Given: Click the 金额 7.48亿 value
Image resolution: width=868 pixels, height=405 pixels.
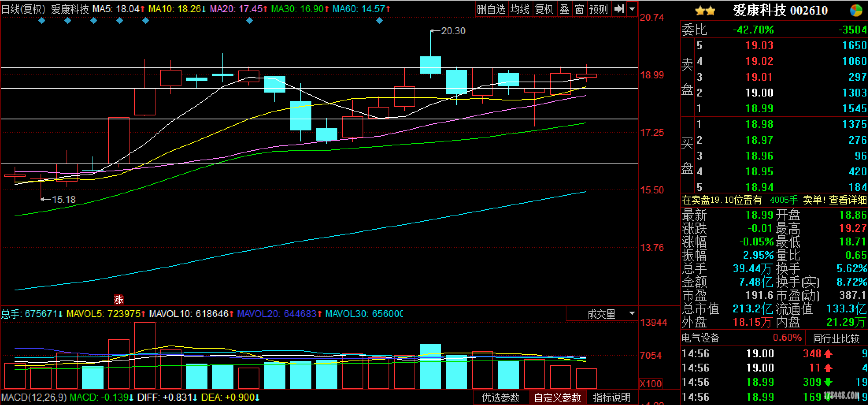Looking at the screenshot, I should point(756,282).
